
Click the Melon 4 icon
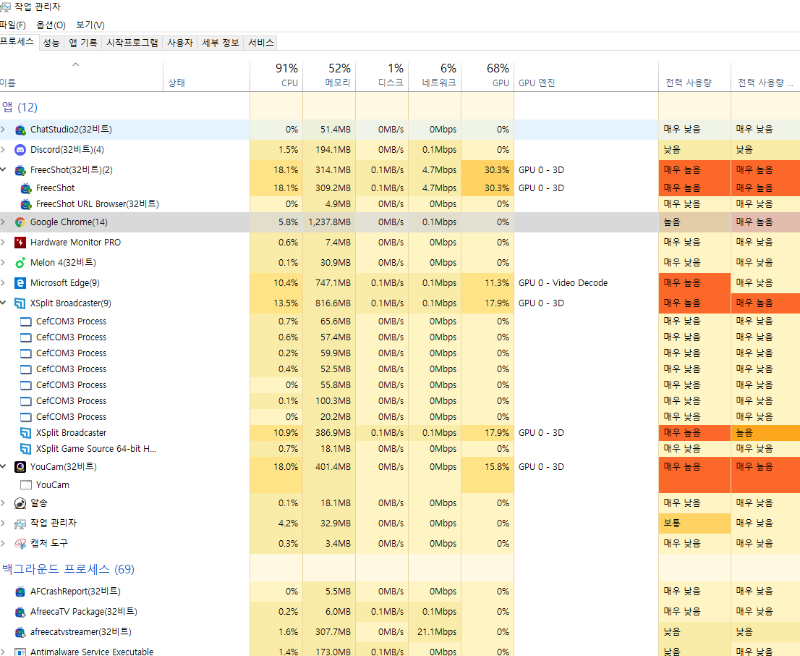20,263
